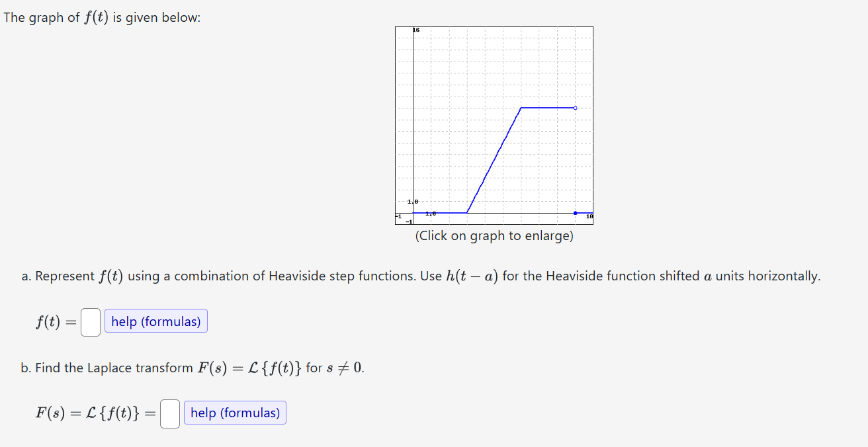This screenshot has height=447, width=868.
Task: Click the 16 label on the y-axis
Action: click(x=415, y=29)
